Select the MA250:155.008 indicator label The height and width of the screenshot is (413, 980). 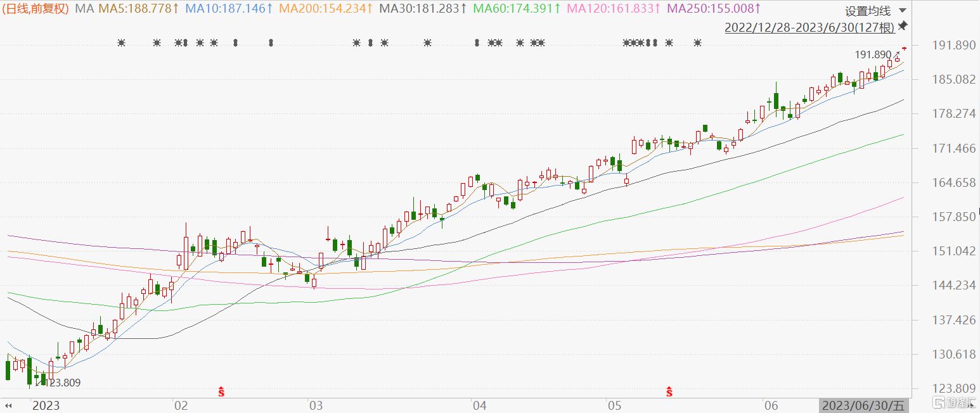tap(714, 9)
